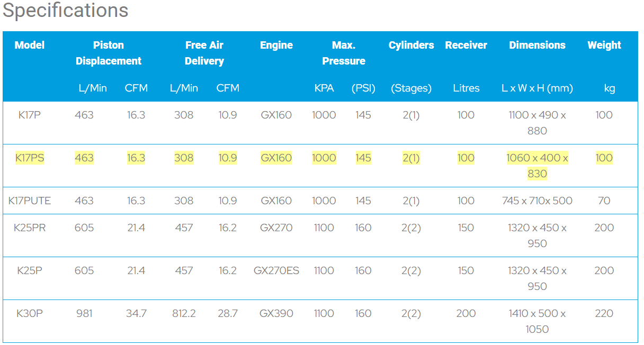Click the Free Air Delivery header
Image resolution: width=644 pixels, height=345 pixels.
point(204,53)
